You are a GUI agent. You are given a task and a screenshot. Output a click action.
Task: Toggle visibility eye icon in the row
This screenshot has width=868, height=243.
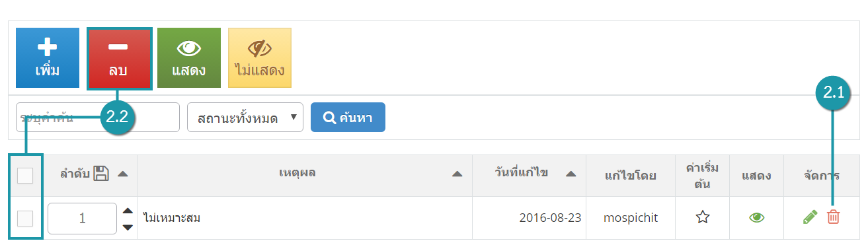click(757, 217)
